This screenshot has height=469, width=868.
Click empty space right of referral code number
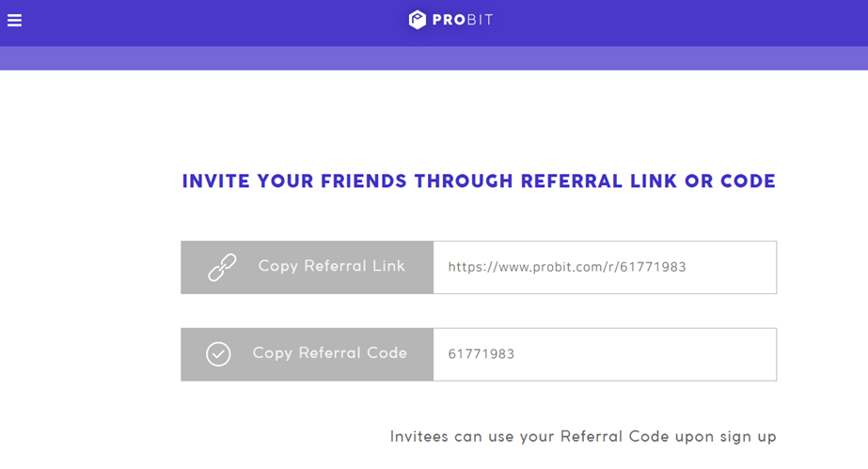[645, 354]
